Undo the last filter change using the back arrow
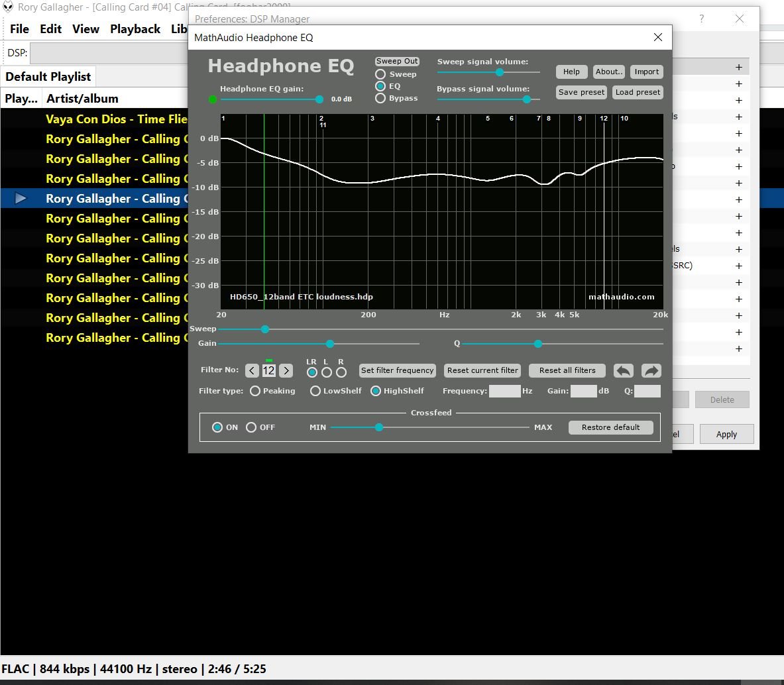This screenshot has height=685, width=784. 623,371
